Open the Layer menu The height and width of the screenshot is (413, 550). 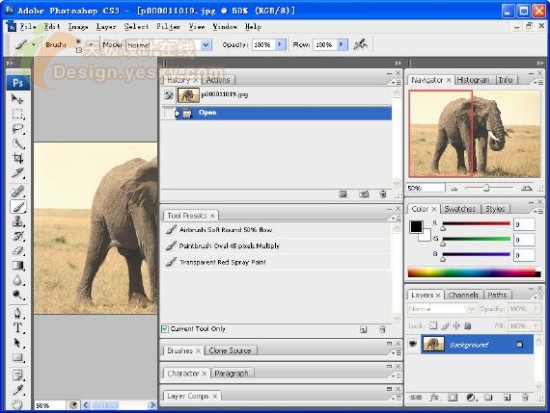click(106, 27)
